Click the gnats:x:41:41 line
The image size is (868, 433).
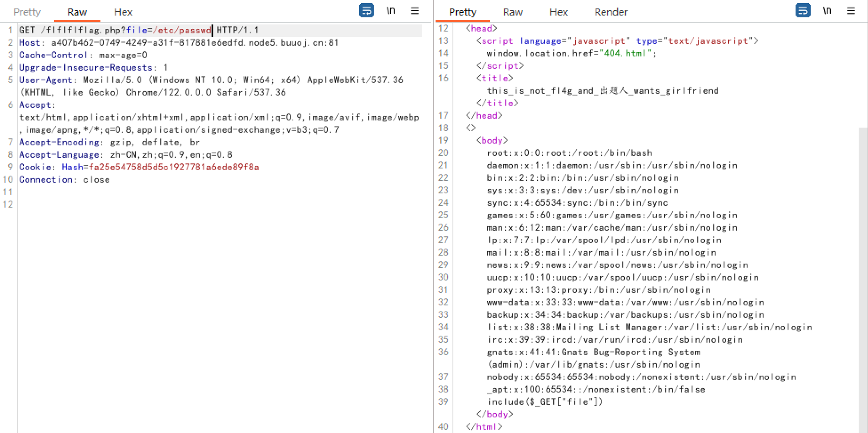click(593, 358)
